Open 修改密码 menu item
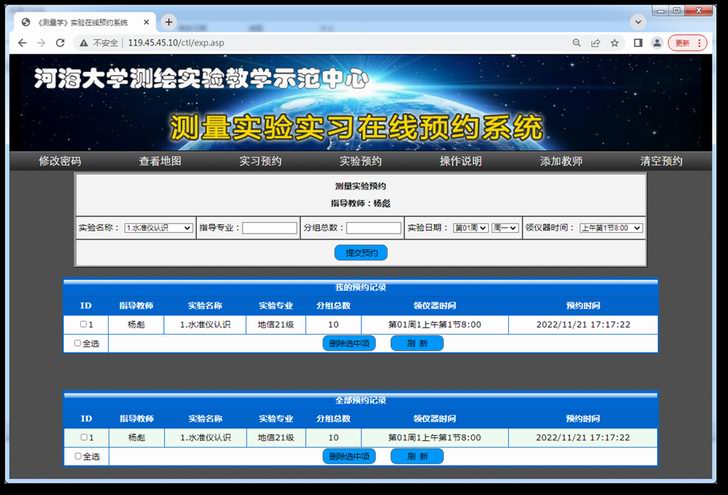 pos(60,161)
